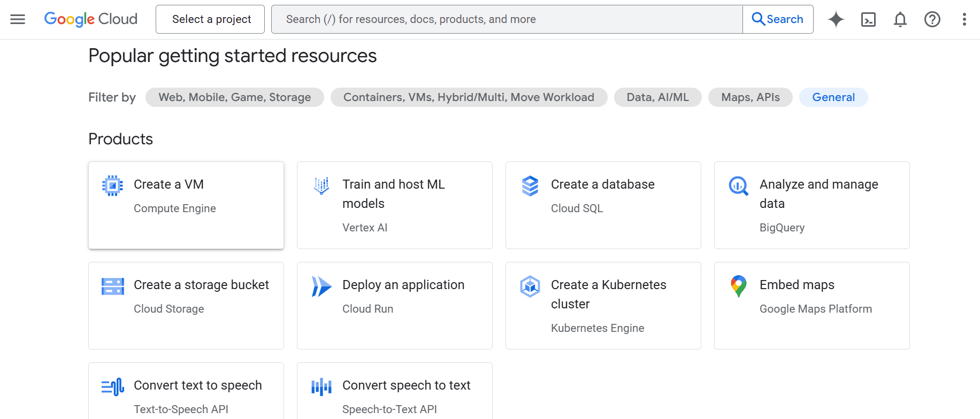Click the Cloud Run arrow icon

coord(321,286)
